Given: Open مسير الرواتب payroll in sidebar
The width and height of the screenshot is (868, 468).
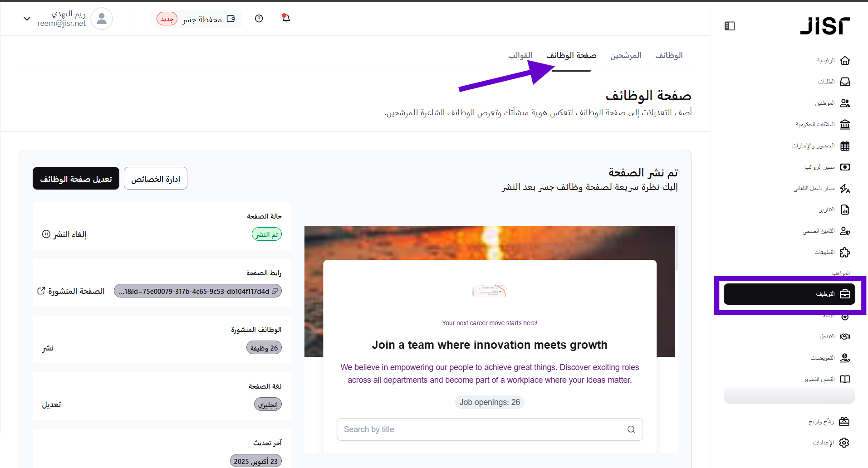Looking at the screenshot, I should pos(827,167).
